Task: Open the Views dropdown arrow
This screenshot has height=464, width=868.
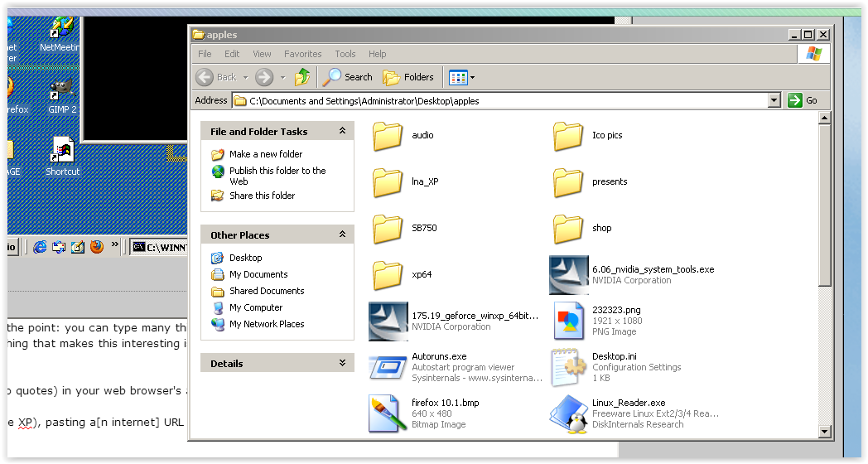Action: (472, 78)
